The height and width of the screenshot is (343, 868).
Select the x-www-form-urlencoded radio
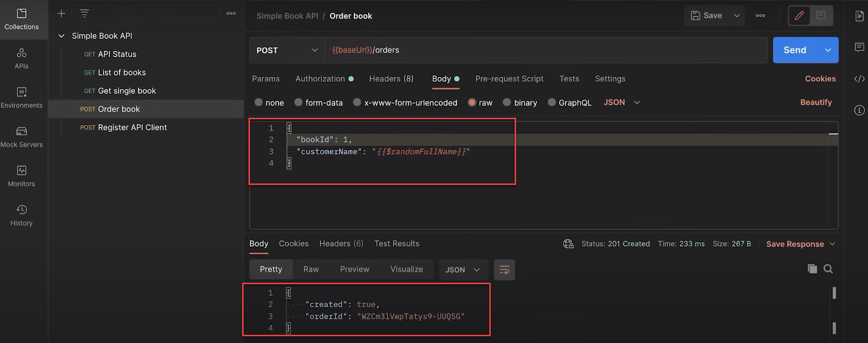[x=357, y=102]
